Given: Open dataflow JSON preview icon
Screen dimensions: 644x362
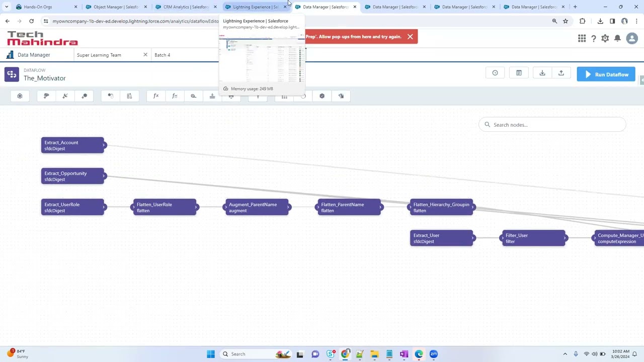Looking at the screenshot, I should [519, 73].
